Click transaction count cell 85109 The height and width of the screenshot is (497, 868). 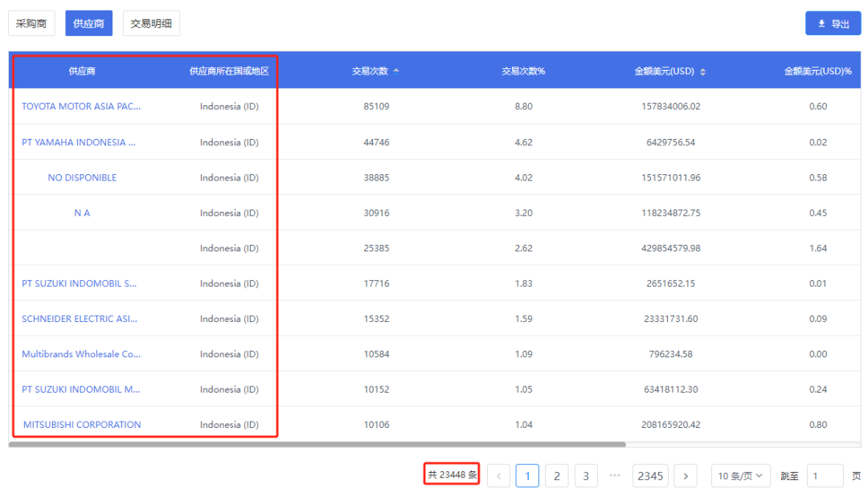[x=376, y=106]
